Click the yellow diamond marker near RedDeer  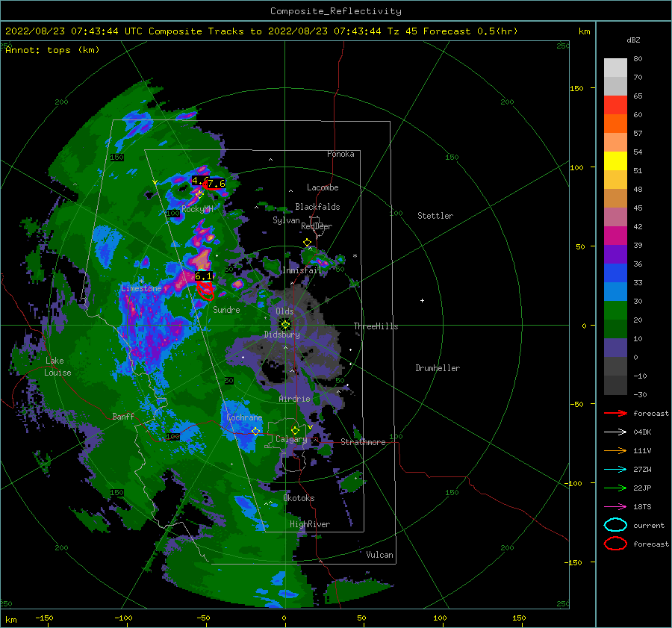pyautogui.click(x=307, y=243)
